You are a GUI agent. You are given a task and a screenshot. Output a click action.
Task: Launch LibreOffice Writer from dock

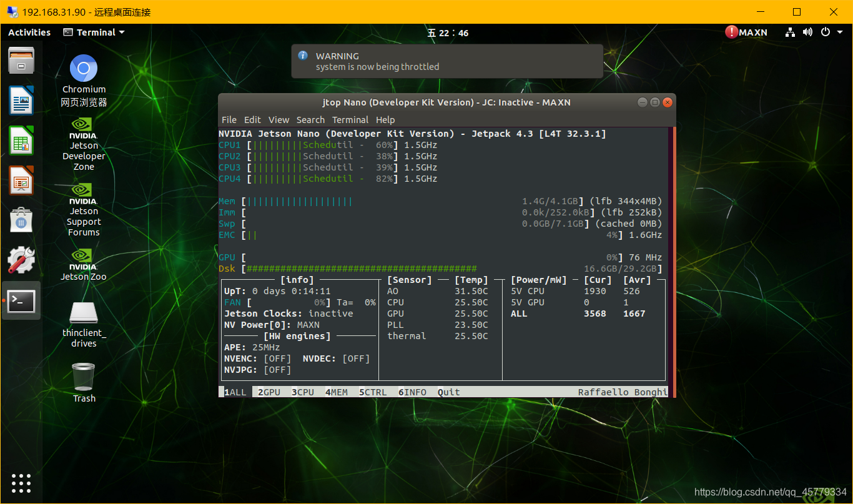(21, 100)
